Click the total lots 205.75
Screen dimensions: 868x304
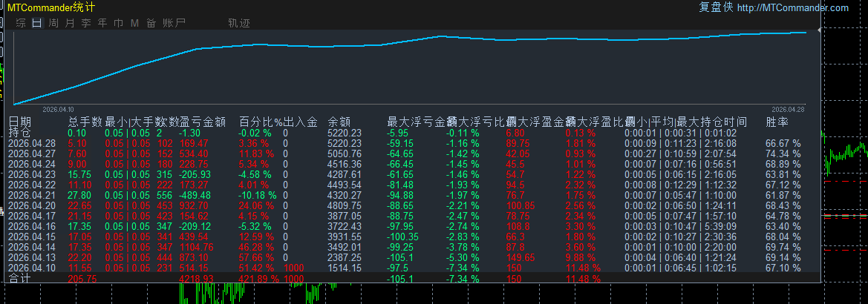coord(82,279)
